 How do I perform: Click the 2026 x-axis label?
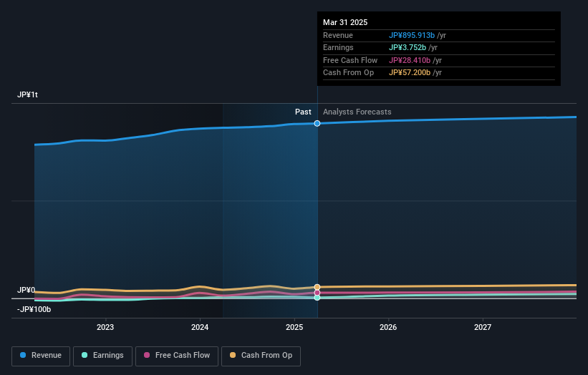pos(388,327)
